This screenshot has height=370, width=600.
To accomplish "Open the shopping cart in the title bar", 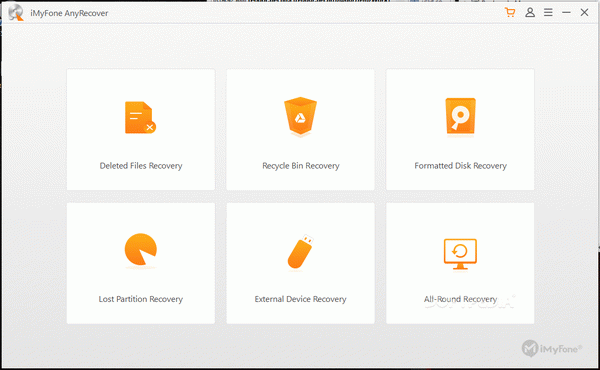I will (510, 12).
